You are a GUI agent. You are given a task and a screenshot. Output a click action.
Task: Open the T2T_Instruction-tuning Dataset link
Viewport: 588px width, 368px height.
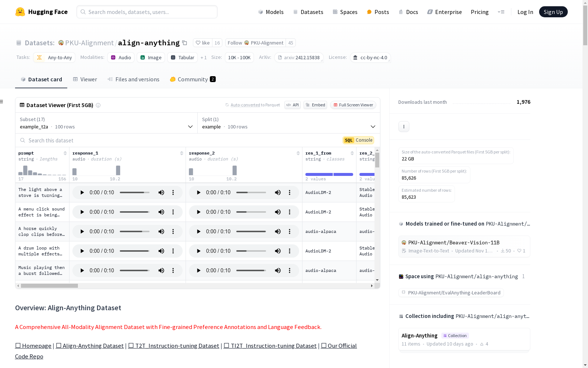(173, 346)
